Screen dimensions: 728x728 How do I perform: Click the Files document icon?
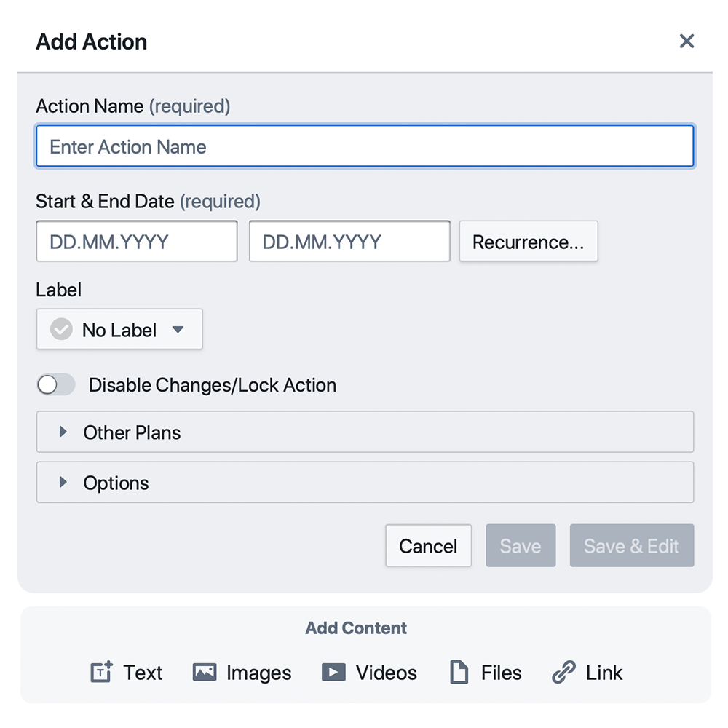(459, 672)
